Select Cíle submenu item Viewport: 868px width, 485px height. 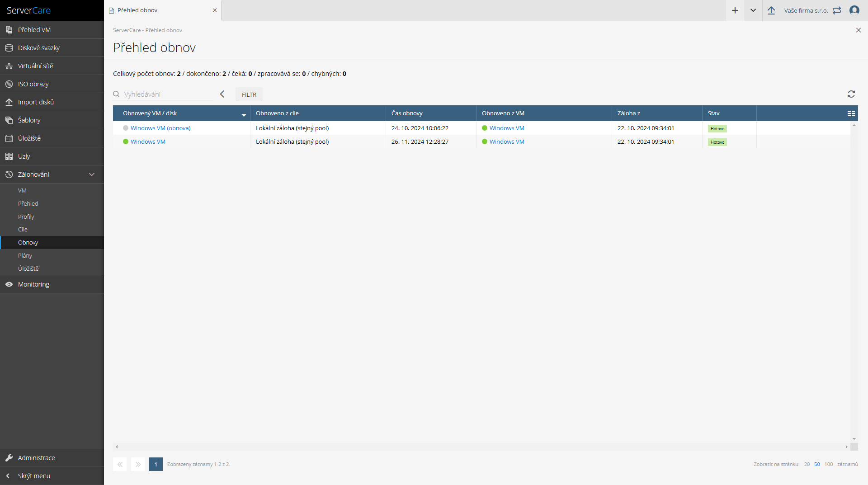pos(52,230)
